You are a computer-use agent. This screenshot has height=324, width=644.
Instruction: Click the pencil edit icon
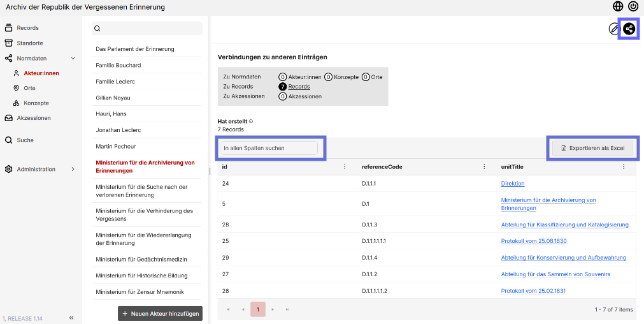(613, 29)
